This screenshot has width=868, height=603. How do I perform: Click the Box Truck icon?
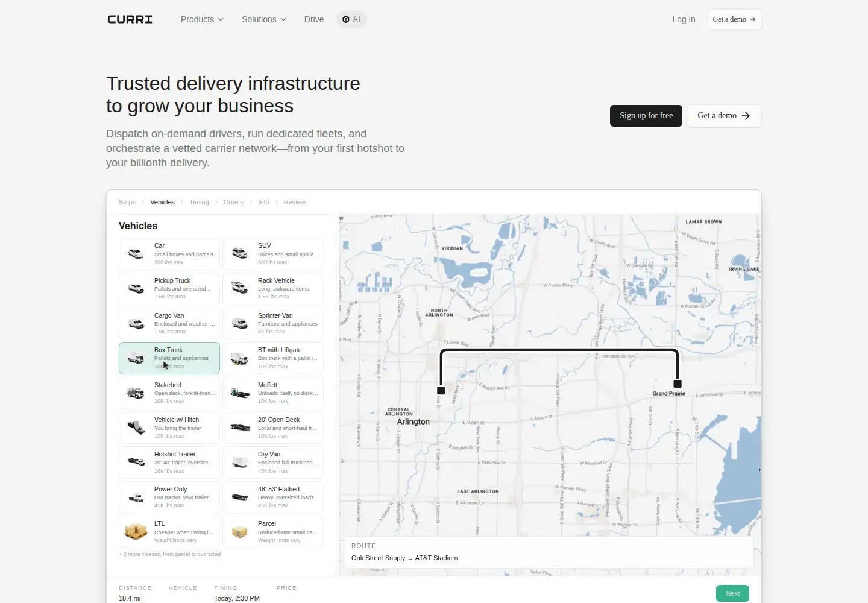(136, 358)
